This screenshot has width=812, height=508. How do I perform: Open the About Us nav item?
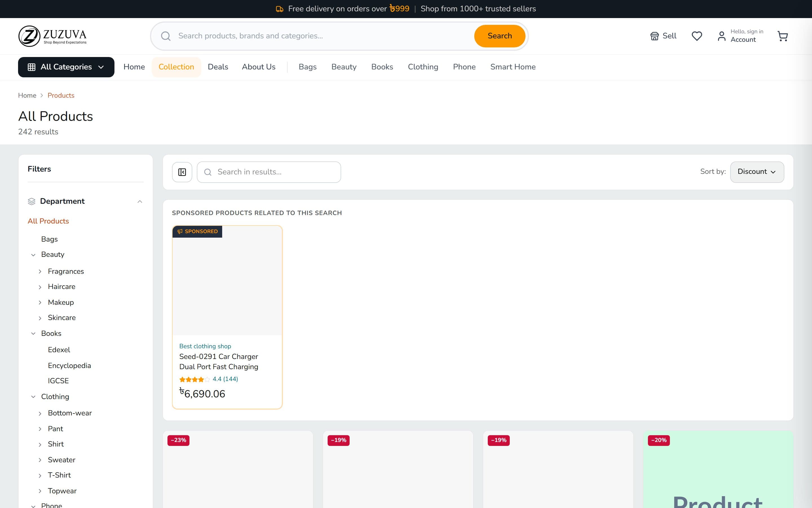coord(259,67)
